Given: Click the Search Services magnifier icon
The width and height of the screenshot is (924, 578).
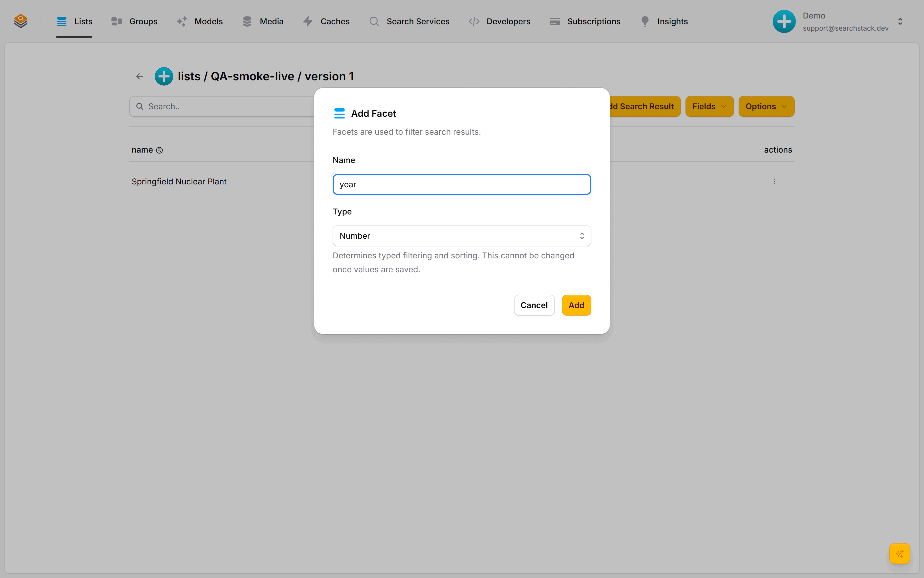Looking at the screenshot, I should click(374, 21).
